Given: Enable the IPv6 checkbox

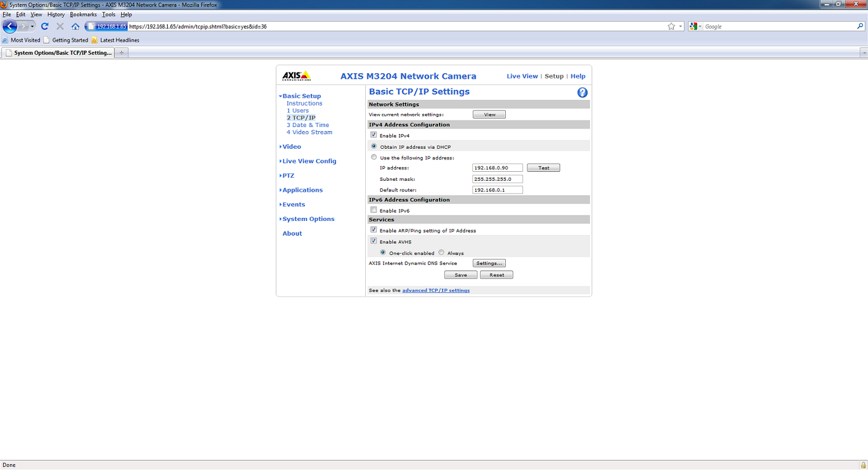Looking at the screenshot, I should [x=373, y=210].
